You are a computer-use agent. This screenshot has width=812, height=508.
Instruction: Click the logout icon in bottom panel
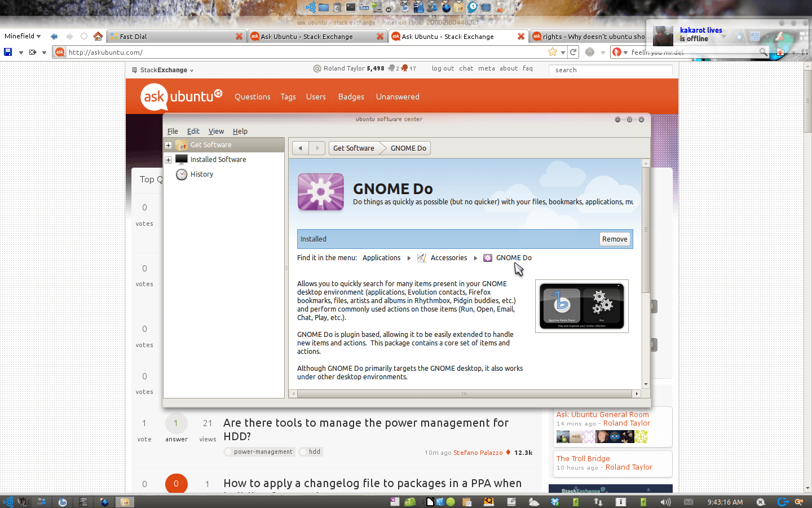pyautogui.click(x=783, y=502)
